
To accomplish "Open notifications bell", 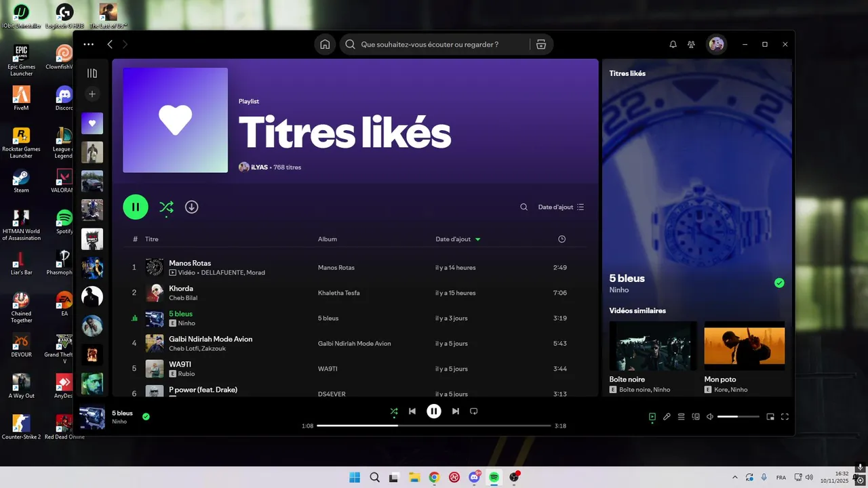I will (673, 45).
